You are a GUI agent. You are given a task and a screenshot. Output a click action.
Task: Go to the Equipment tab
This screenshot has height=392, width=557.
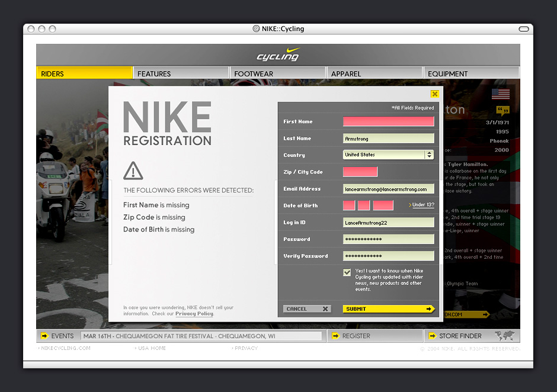coord(471,73)
